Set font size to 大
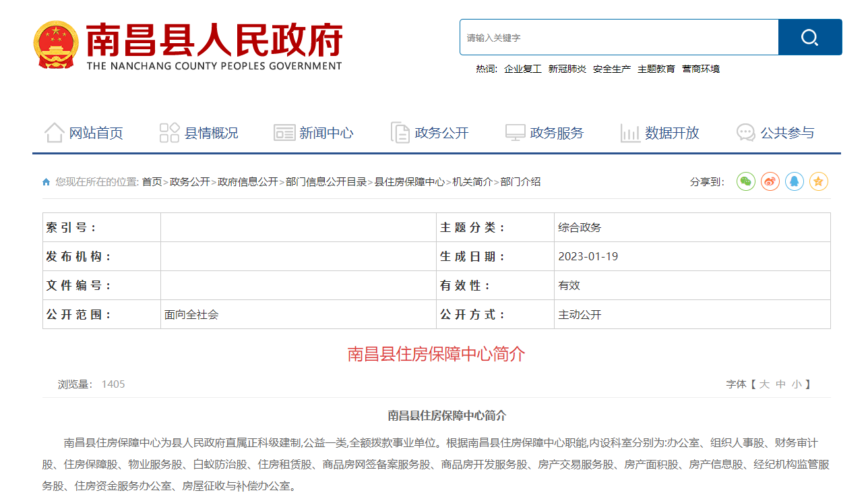The width and height of the screenshot is (868, 499). (764, 384)
